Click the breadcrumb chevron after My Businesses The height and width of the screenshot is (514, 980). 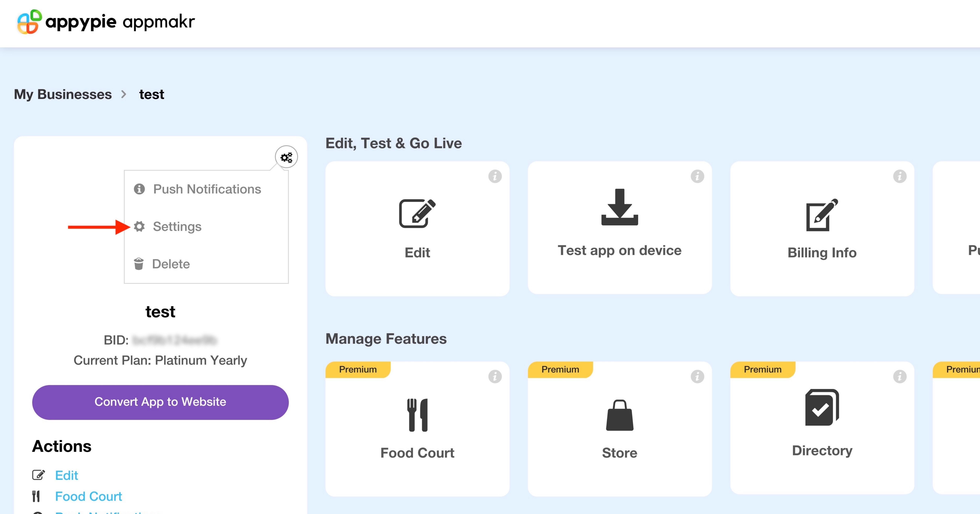124,94
